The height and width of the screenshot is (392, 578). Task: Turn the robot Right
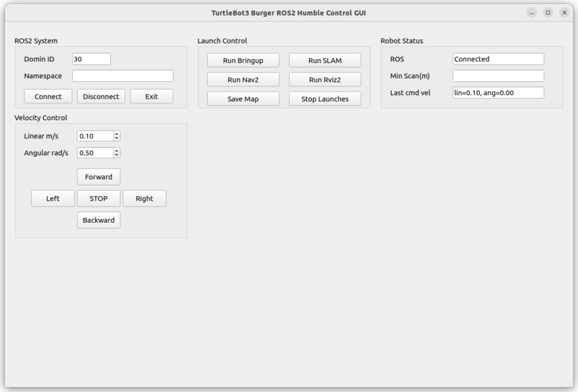click(144, 199)
